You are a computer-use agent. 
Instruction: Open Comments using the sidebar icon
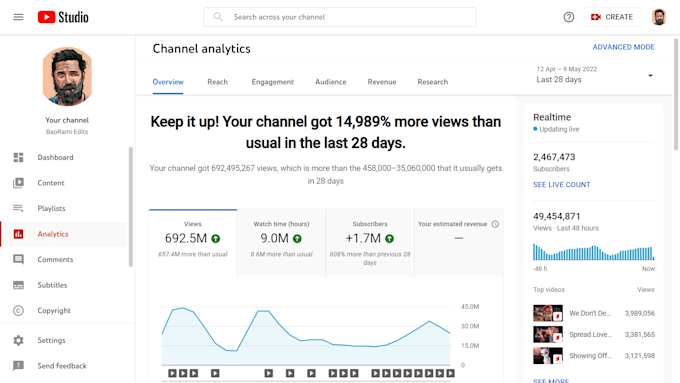click(x=18, y=259)
